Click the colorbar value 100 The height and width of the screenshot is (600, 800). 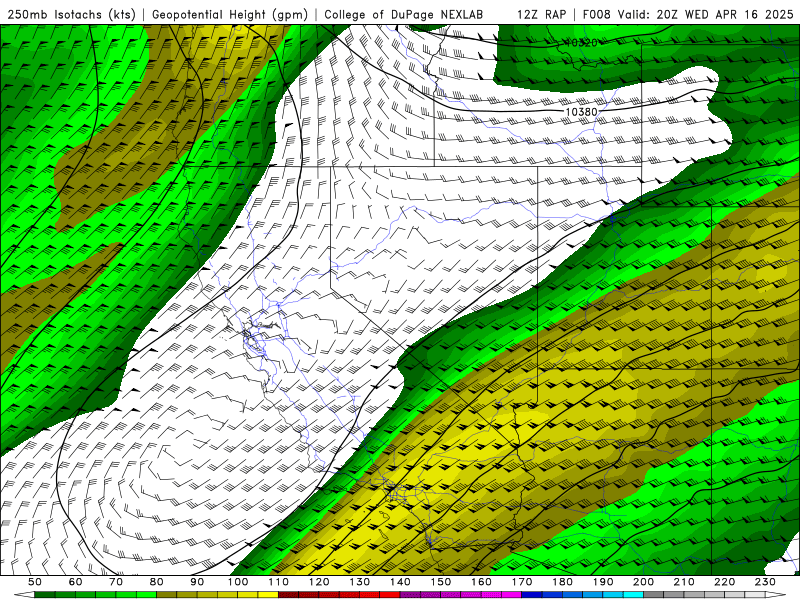click(238, 582)
